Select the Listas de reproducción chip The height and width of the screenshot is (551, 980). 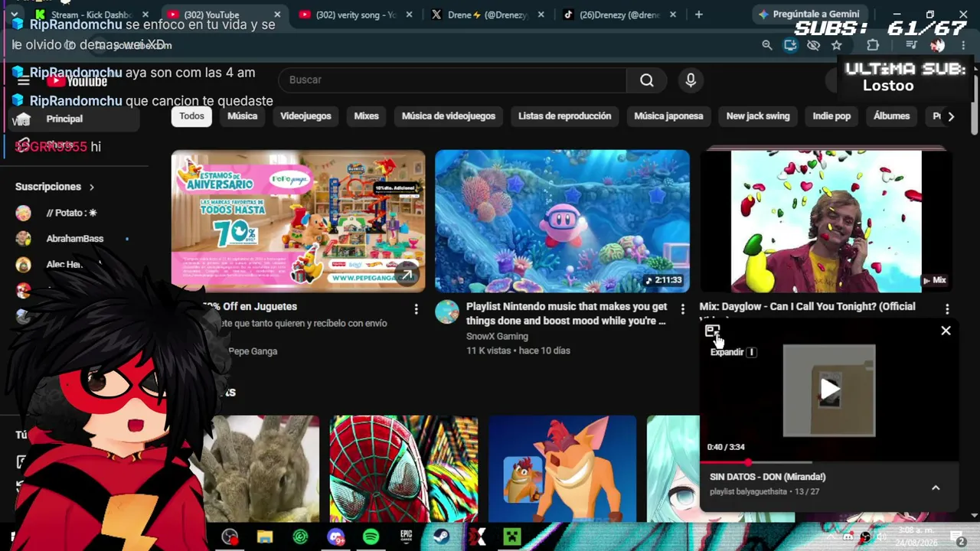(564, 116)
